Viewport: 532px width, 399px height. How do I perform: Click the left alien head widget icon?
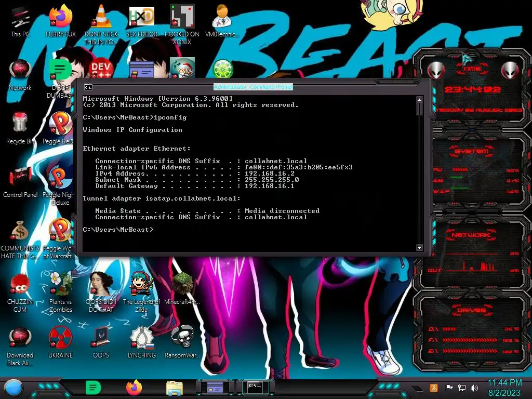click(436, 70)
